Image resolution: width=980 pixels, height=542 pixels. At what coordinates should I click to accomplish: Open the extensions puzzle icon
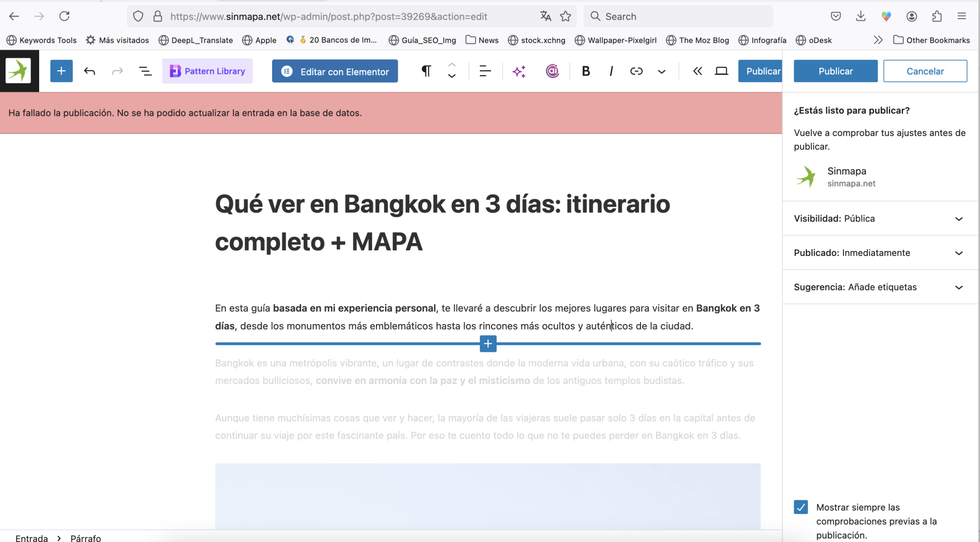tap(937, 17)
